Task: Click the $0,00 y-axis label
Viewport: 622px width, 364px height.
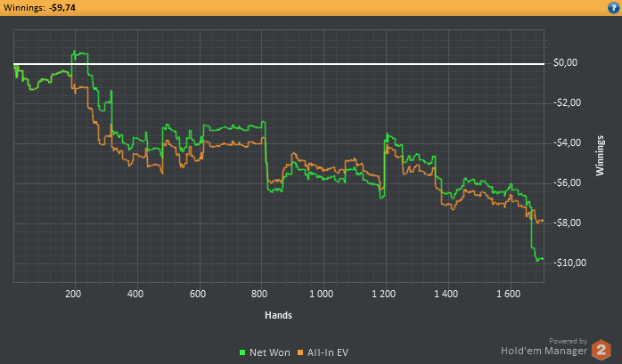Action: [565, 62]
